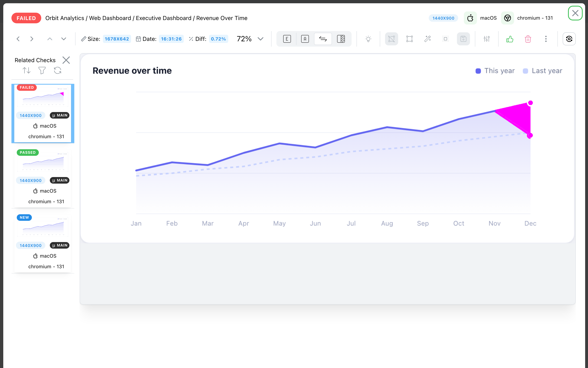Select the 72% zoom value
Screen dimensions: 588x368
pyautogui.click(x=244, y=39)
